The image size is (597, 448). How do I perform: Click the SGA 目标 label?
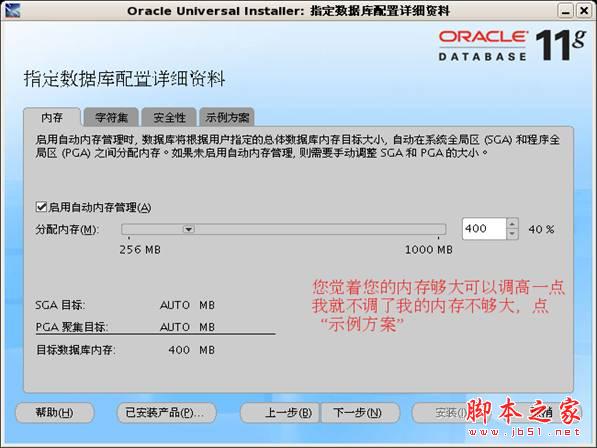(60, 305)
